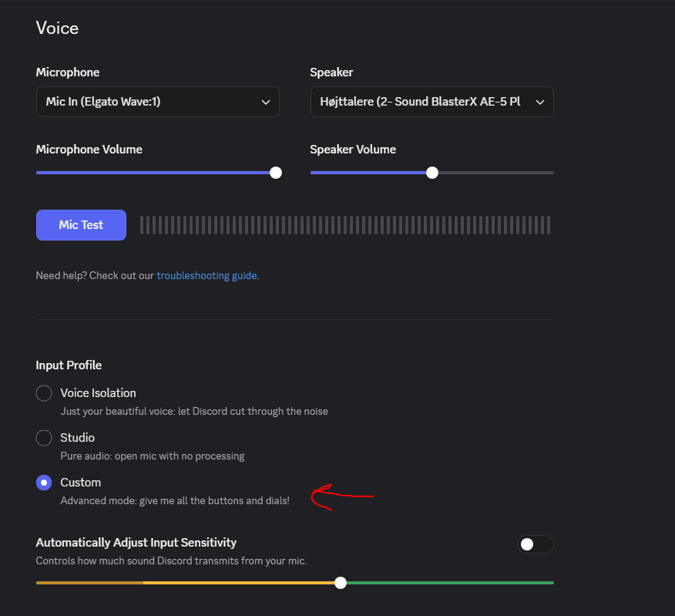Select the Studio input profile
Viewport: 675px width, 616px height.
click(44, 438)
